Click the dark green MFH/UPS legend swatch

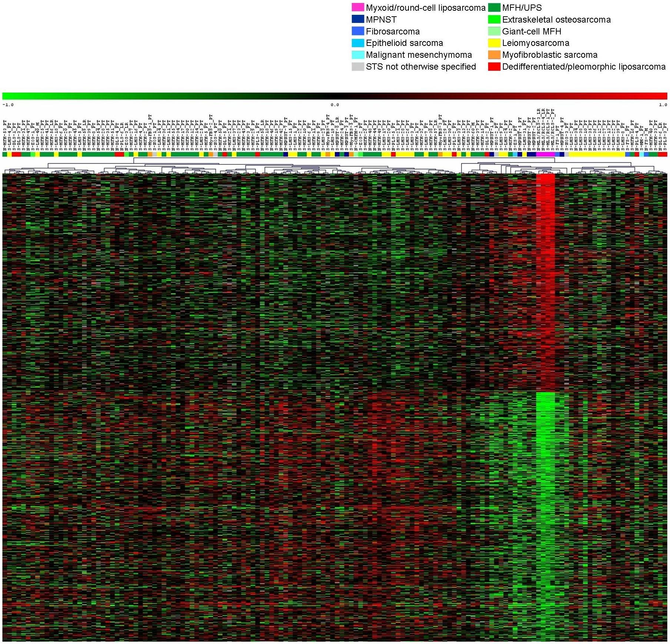pos(494,7)
